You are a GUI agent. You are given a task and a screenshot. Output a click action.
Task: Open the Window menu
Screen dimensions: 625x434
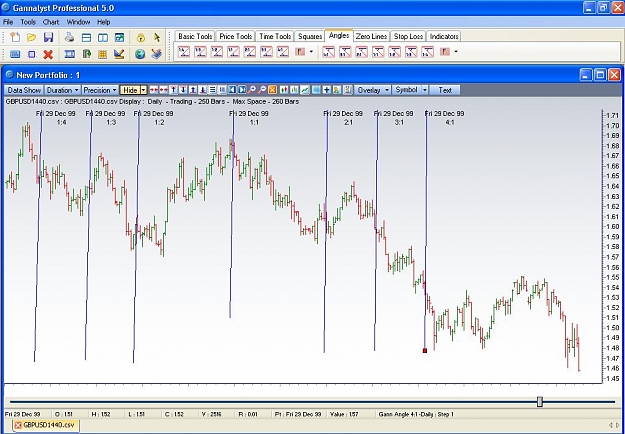tap(78, 22)
